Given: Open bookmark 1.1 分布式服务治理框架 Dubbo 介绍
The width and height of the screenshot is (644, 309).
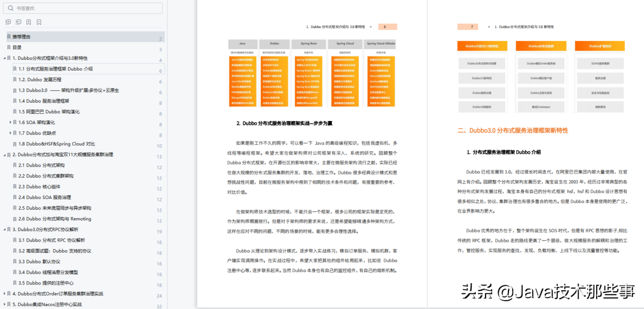Looking at the screenshot, I should (56, 69).
